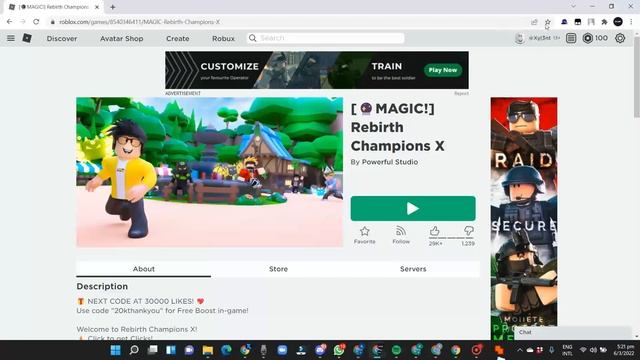This screenshot has height=360, width=640.
Task: Click the hat-shaped browser extension icon
Action: (564, 22)
